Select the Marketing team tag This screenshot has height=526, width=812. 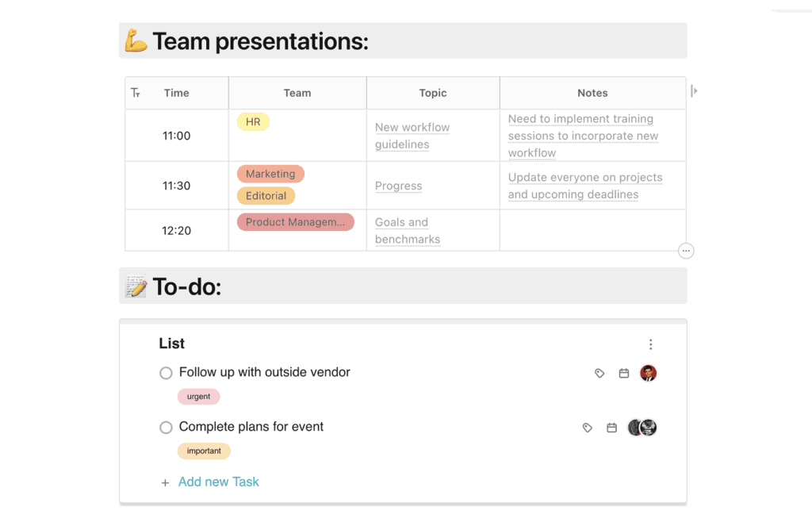click(x=270, y=173)
